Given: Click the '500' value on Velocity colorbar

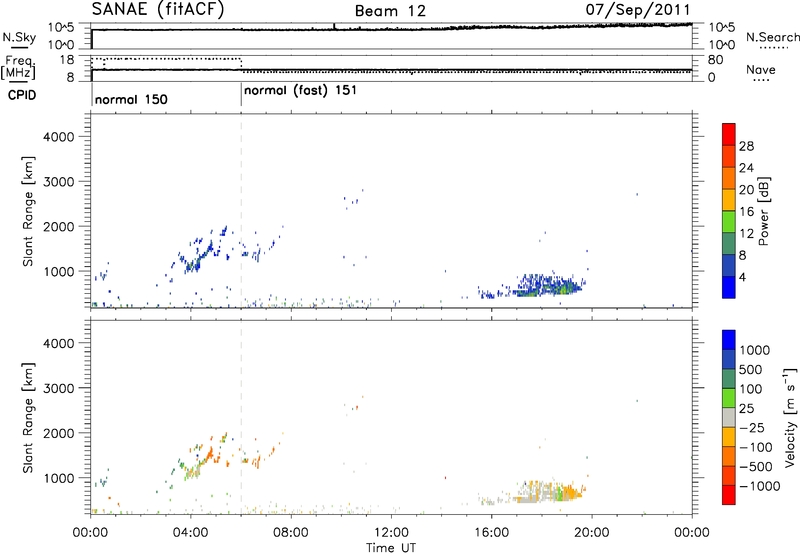Looking at the screenshot, I should (751, 370).
